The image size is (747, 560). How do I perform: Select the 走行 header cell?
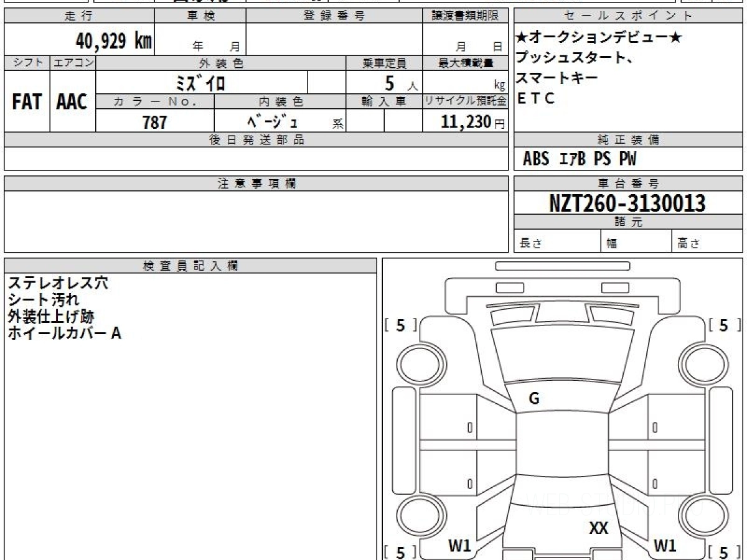(x=79, y=16)
